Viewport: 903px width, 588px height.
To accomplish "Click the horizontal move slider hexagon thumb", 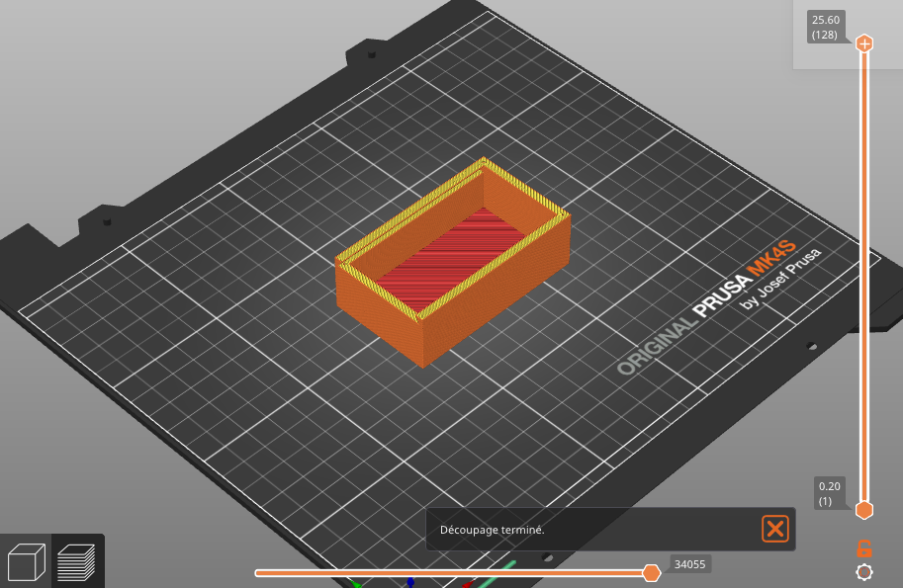I will point(651,573).
